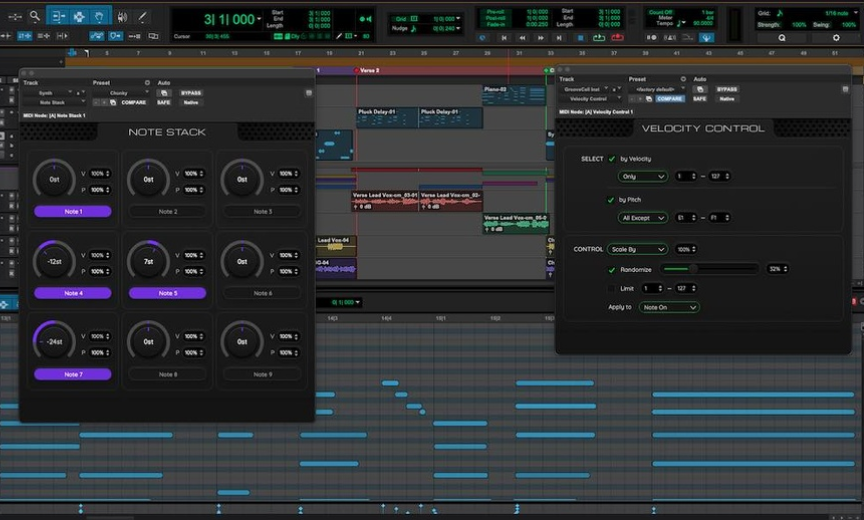The image size is (864, 520).
Task: Click COMPARE in Velocity Control plugin
Action: [670, 99]
